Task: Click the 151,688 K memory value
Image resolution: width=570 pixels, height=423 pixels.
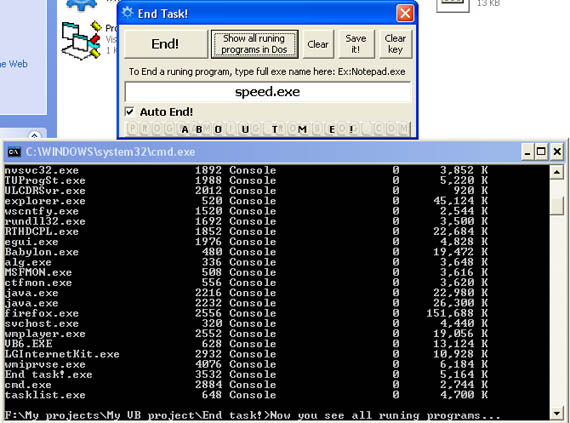Action: tap(457, 313)
